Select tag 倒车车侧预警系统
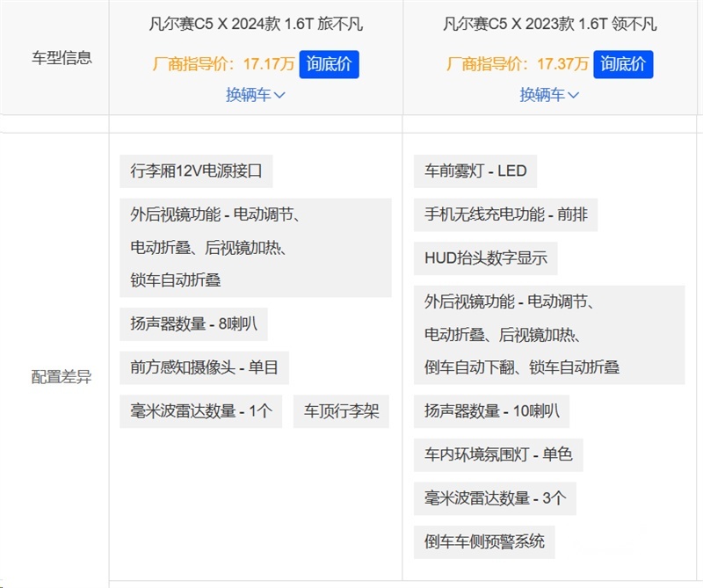Viewport: 703px width, 588px height. [484, 541]
